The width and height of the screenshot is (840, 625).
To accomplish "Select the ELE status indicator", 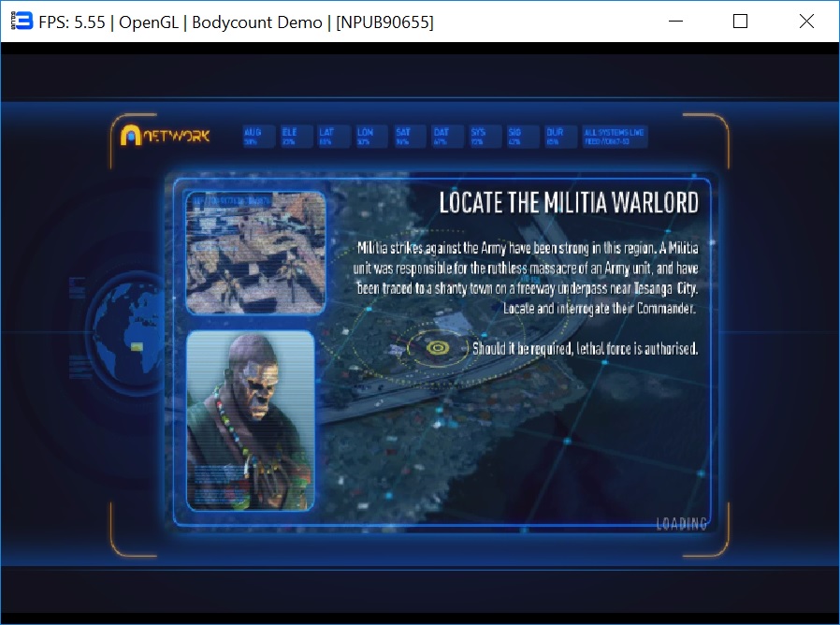I will click(x=291, y=137).
